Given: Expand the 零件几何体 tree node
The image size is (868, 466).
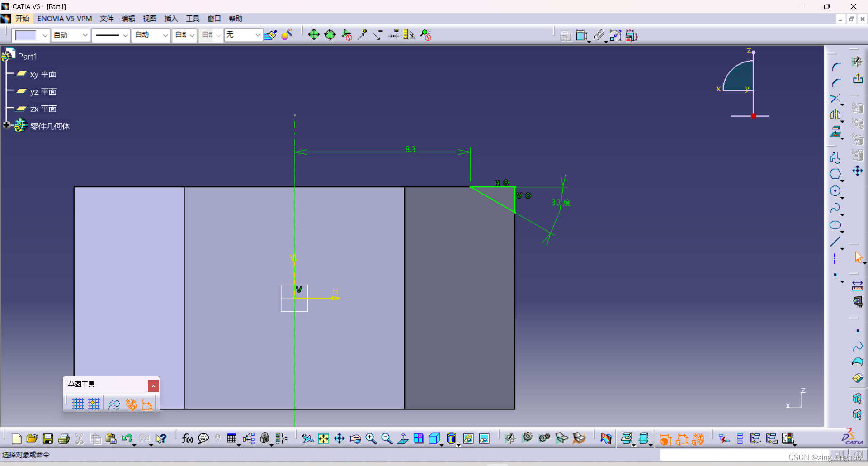Looking at the screenshot, I should pos(7,125).
